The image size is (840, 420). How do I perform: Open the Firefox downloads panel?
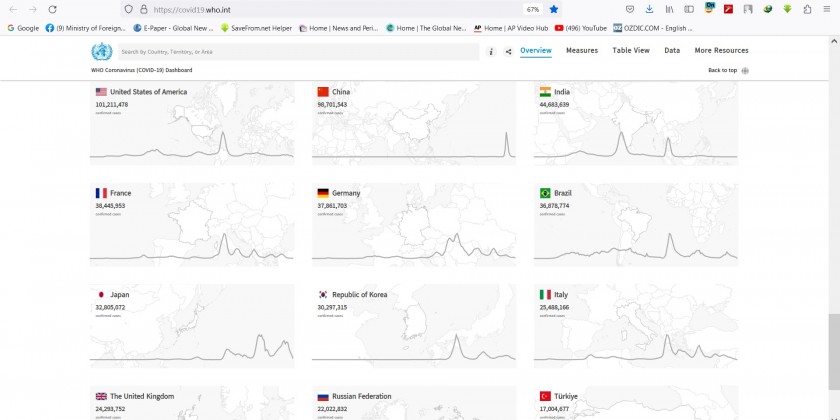tap(649, 9)
